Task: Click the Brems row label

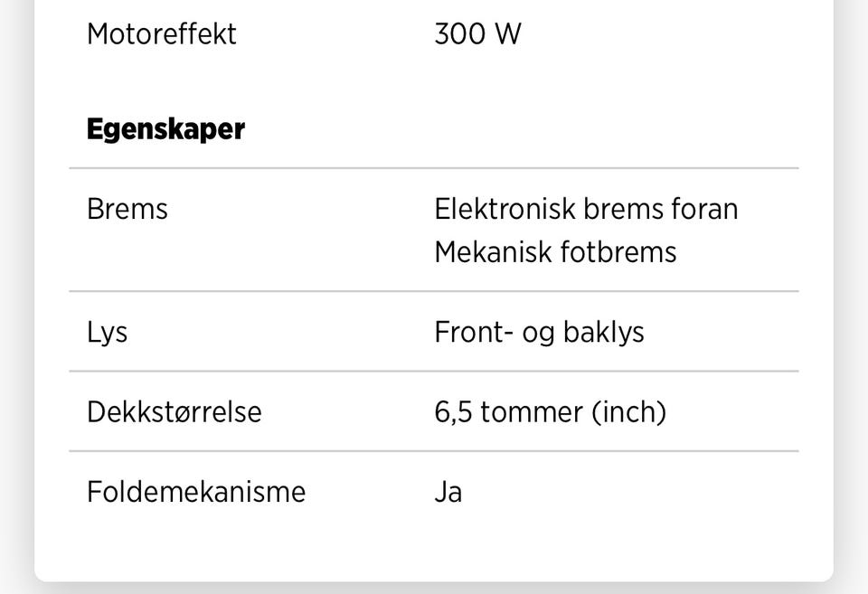Action: click(127, 209)
